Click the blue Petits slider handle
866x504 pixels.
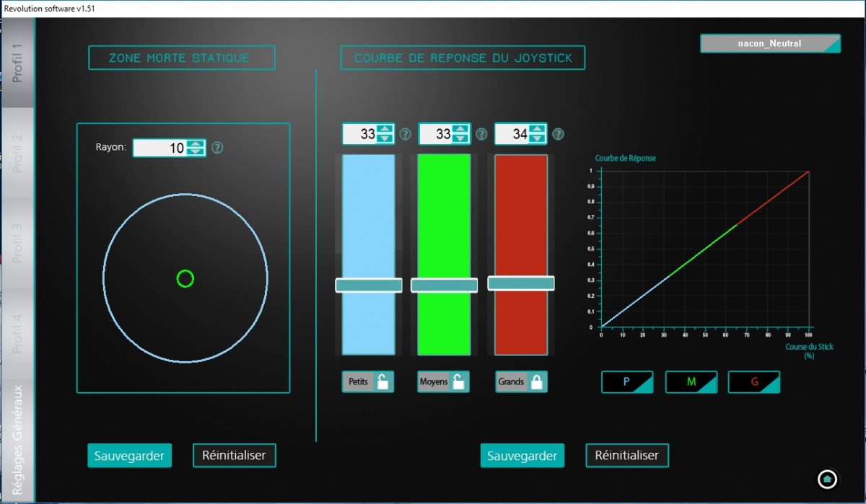pyautogui.click(x=369, y=286)
